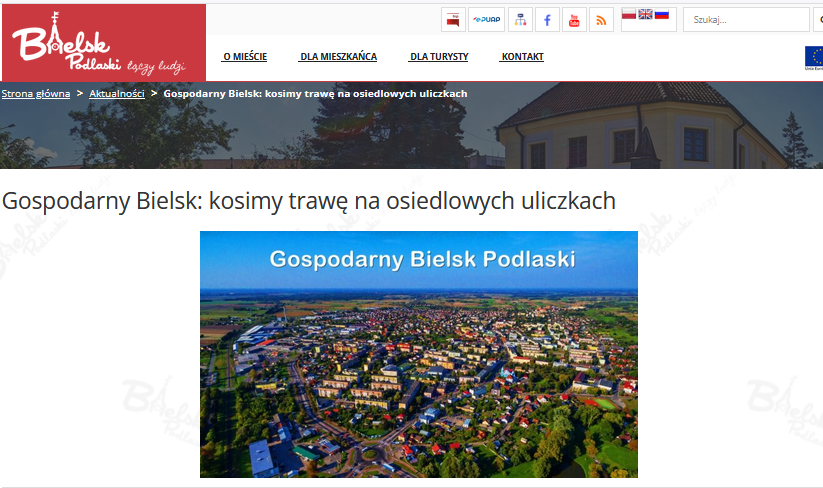Open the KONTAKT menu
Image resolution: width=823 pixels, height=488 pixels.
point(523,57)
